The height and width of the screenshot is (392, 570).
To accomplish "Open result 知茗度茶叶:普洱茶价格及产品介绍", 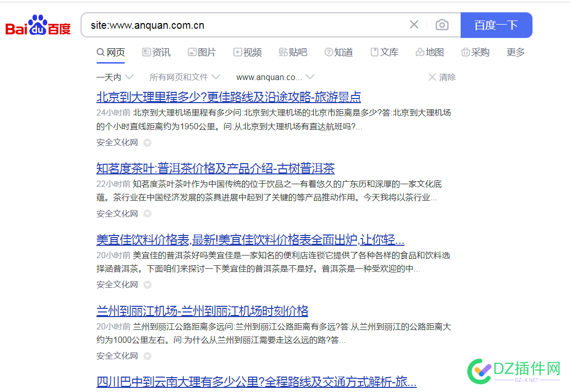I will point(215,168).
